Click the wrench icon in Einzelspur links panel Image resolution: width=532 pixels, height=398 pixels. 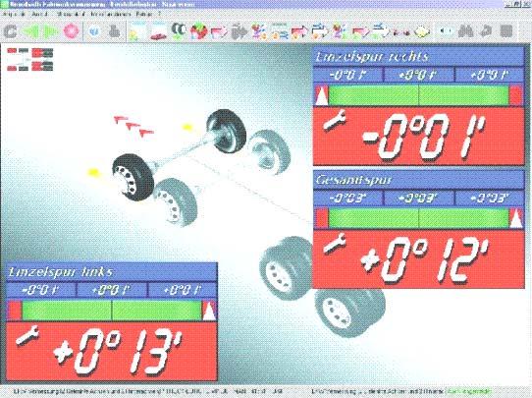pos(27,335)
